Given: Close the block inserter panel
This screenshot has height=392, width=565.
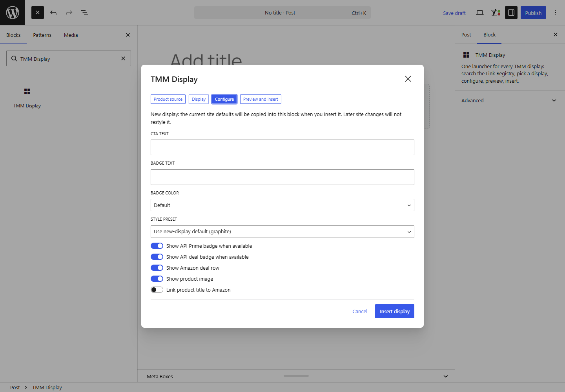Looking at the screenshot, I should pyautogui.click(x=128, y=35).
